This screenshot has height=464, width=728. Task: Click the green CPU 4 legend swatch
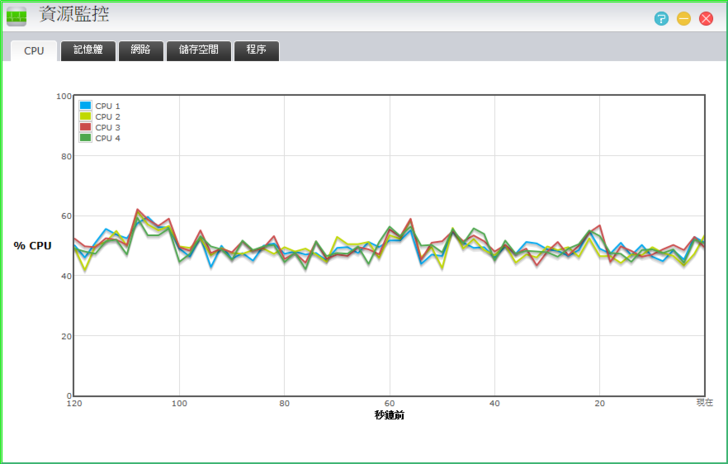(85, 138)
